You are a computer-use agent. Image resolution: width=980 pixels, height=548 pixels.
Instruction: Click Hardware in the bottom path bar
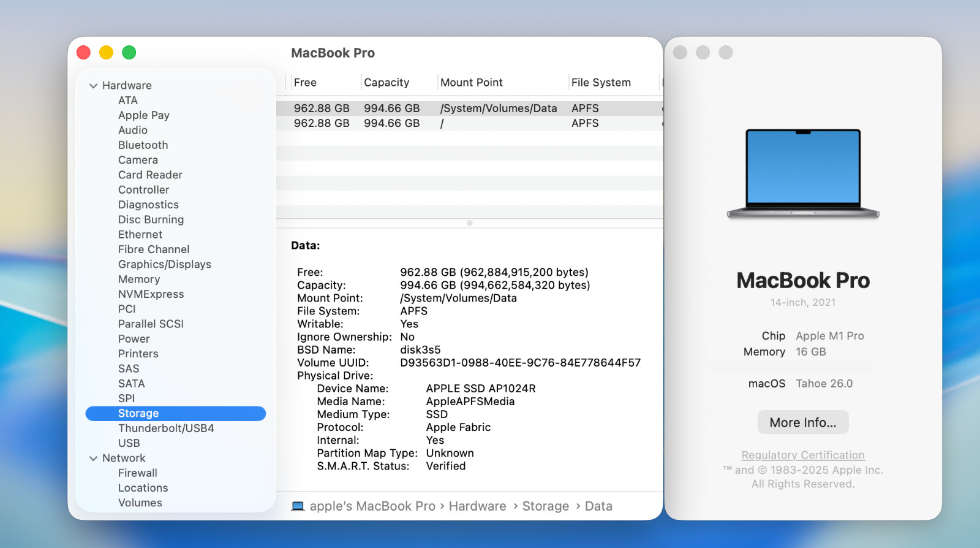(x=478, y=506)
